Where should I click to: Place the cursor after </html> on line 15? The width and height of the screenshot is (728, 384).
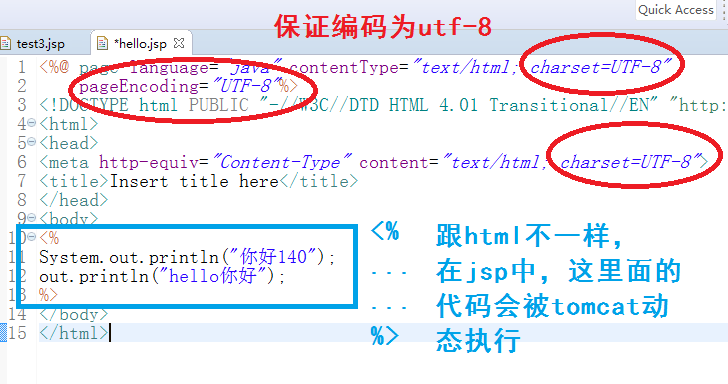[110, 333]
